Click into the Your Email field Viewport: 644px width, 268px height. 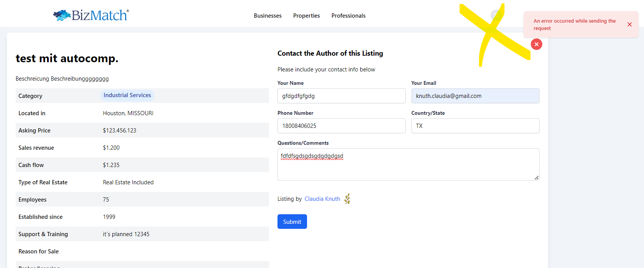pyautogui.click(x=475, y=96)
